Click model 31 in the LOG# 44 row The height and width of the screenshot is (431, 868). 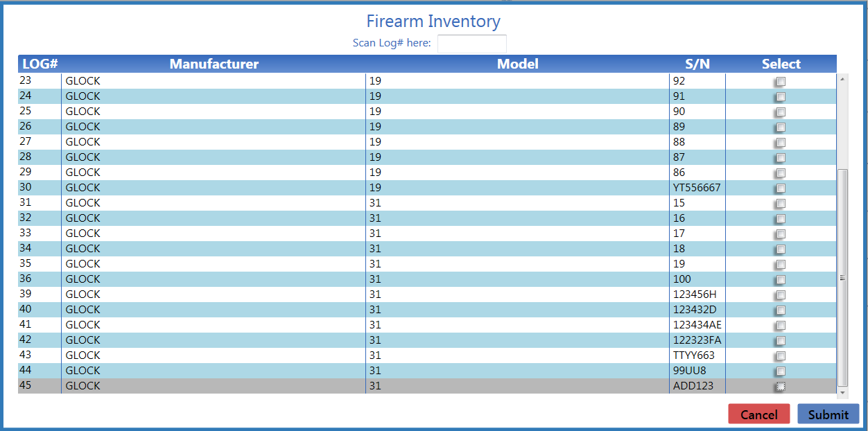[375, 371]
